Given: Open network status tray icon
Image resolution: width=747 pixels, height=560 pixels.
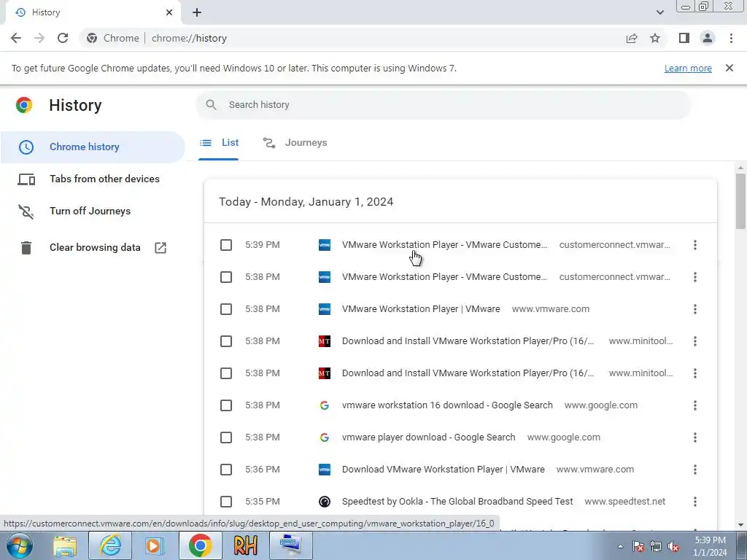Looking at the screenshot, I should 656,546.
